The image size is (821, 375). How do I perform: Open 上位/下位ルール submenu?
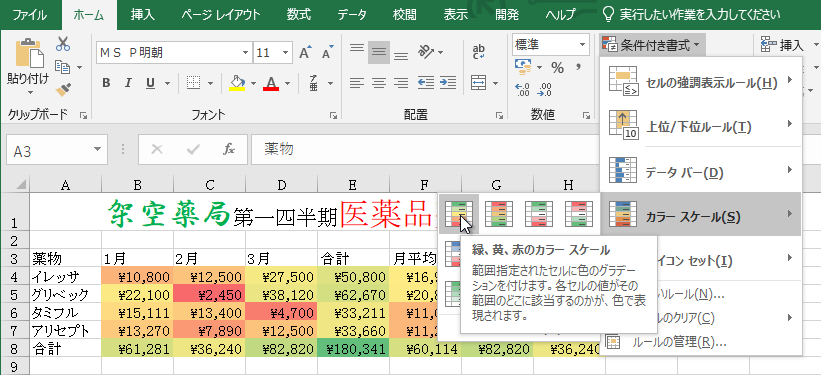[x=701, y=126]
